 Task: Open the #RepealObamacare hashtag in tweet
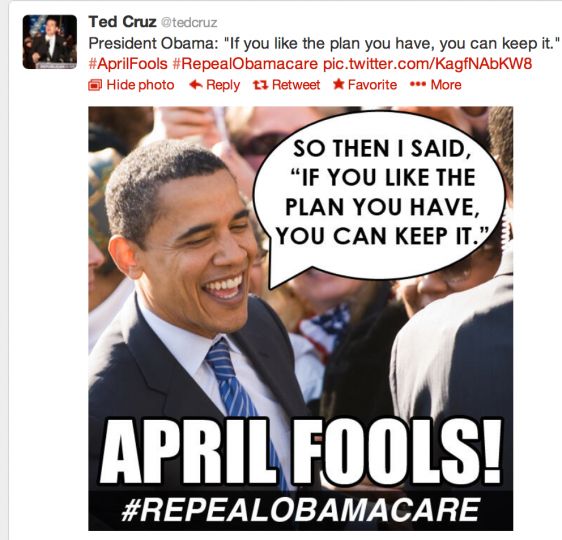(245, 64)
